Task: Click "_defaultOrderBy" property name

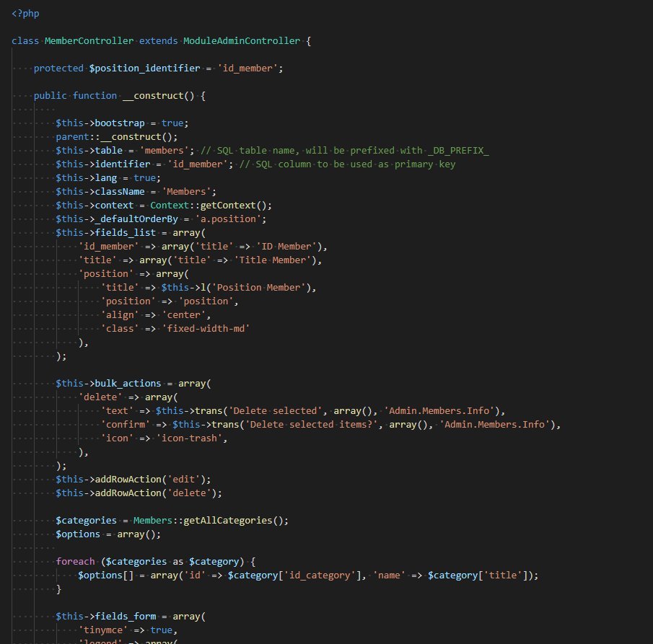Action: [x=136, y=219]
